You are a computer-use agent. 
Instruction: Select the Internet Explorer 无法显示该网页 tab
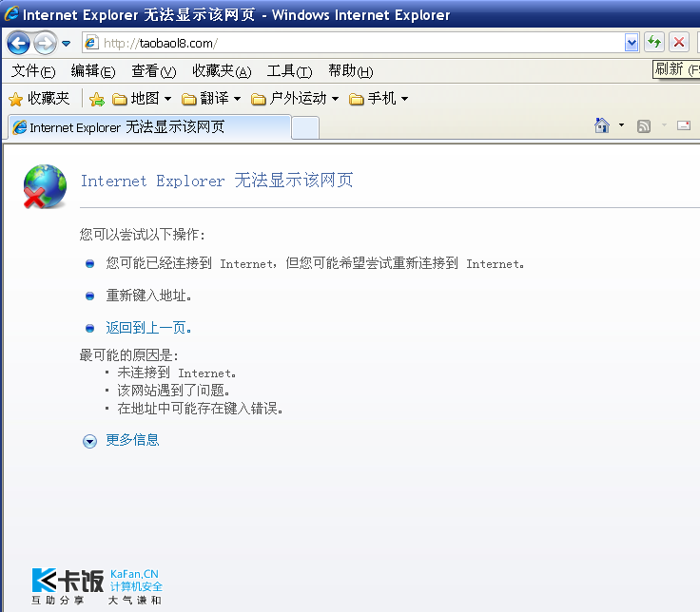[x=149, y=127]
